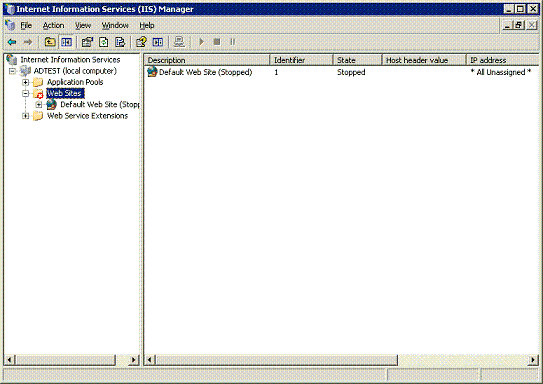Screen dimensions: 543x384
Task: Click the Internet Information Services root icon
Action: (x=12, y=60)
